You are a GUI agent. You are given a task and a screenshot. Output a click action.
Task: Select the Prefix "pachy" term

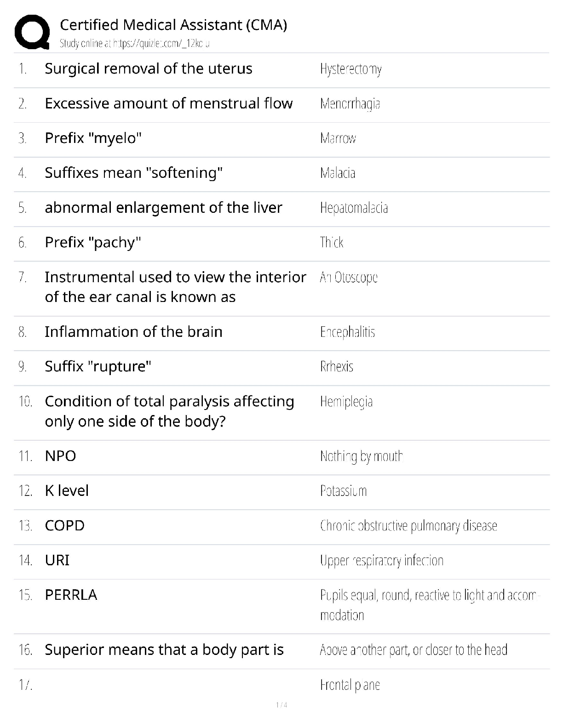(x=92, y=242)
